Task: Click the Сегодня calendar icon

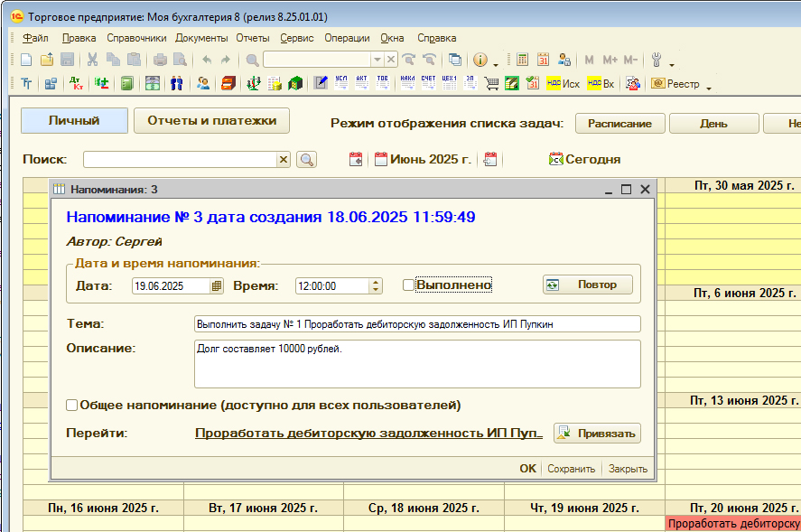Action: [x=554, y=159]
